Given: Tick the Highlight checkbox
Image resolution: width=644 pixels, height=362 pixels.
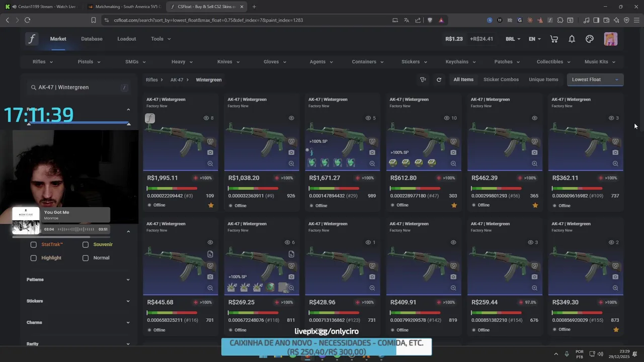Looking at the screenshot, I should (33, 258).
